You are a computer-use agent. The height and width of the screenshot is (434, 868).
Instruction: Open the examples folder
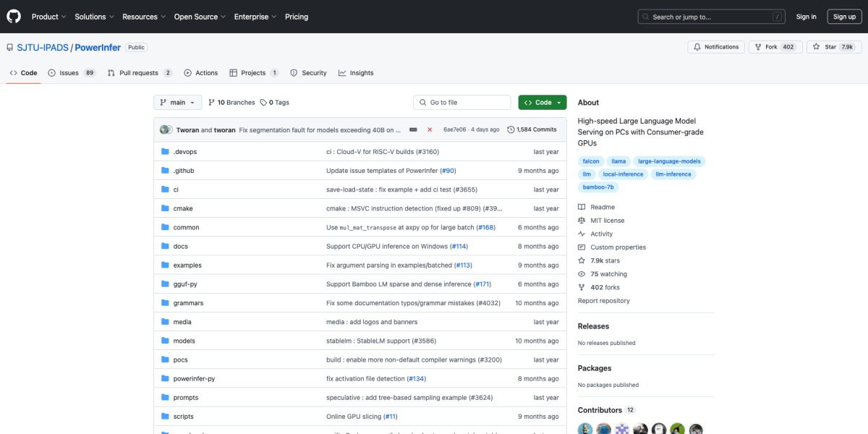click(x=187, y=265)
